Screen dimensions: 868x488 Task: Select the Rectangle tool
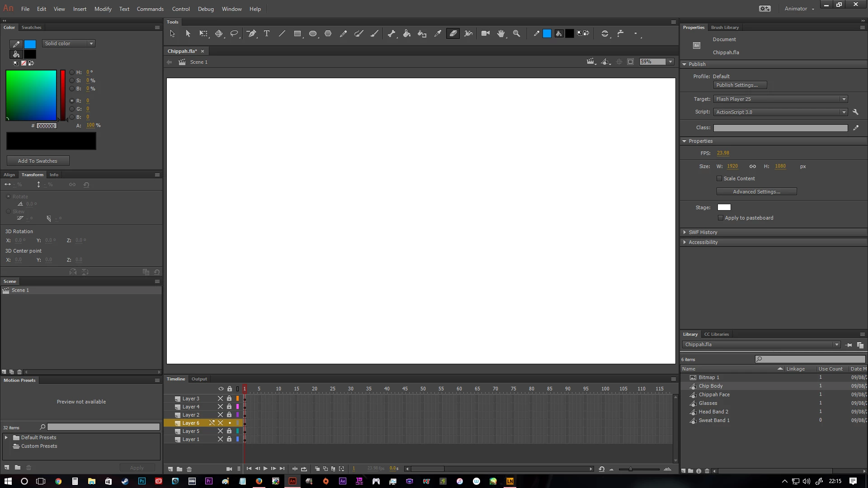[297, 33]
